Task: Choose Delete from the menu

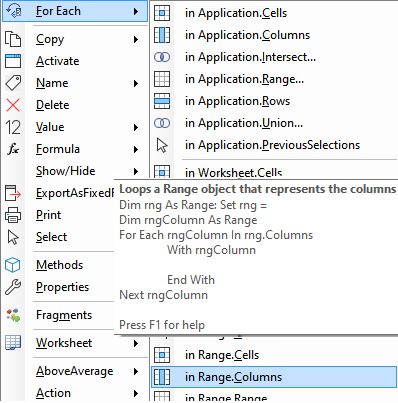Action: pyautogui.click(x=75, y=105)
